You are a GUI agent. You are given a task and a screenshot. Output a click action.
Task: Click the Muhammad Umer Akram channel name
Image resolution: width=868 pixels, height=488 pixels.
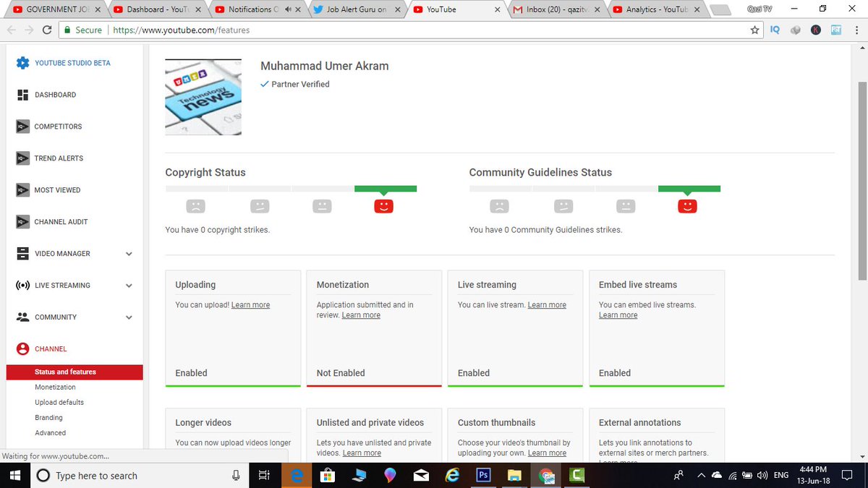point(324,67)
